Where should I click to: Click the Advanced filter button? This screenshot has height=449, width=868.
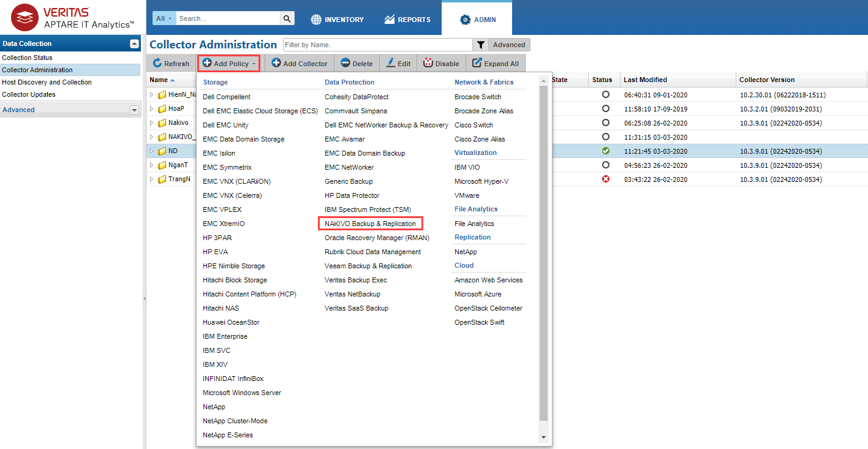click(x=509, y=45)
